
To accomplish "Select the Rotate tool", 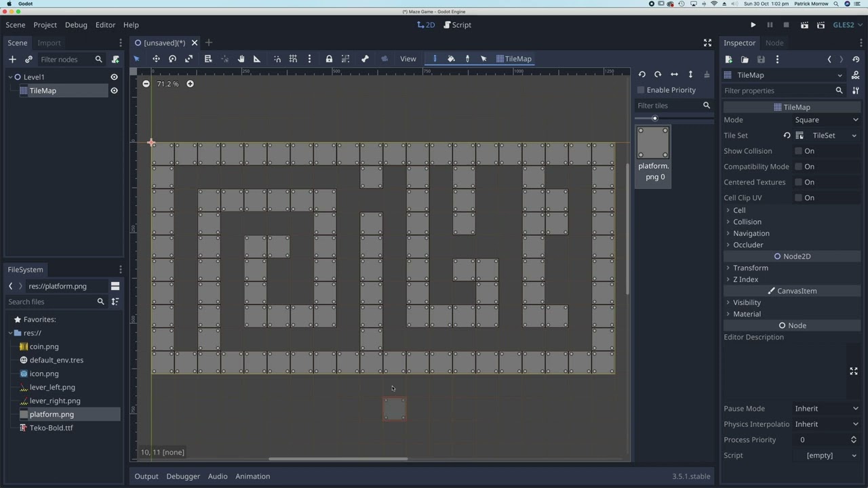I will pyautogui.click(x=172, y=59).
